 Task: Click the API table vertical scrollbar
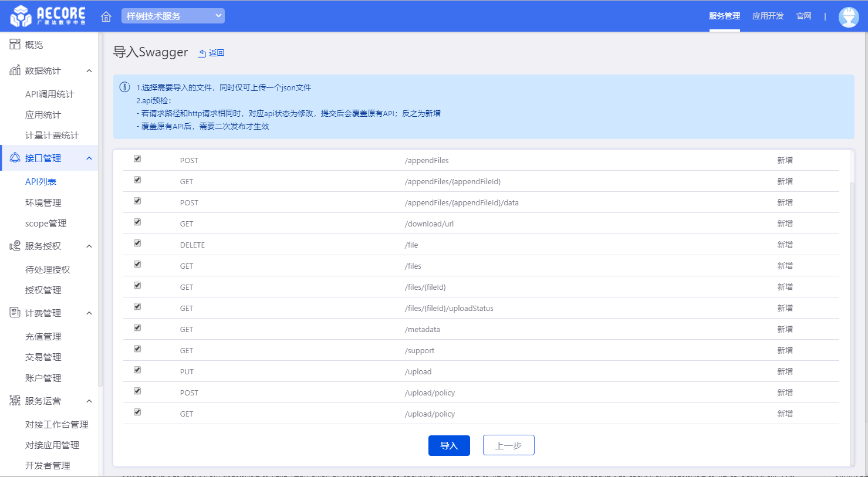pos(852,293)
